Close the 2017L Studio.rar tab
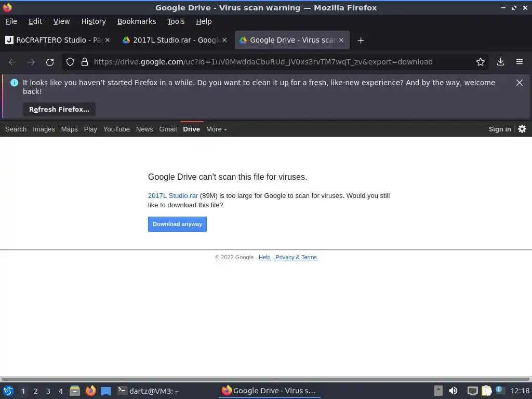 pos(224,40)
